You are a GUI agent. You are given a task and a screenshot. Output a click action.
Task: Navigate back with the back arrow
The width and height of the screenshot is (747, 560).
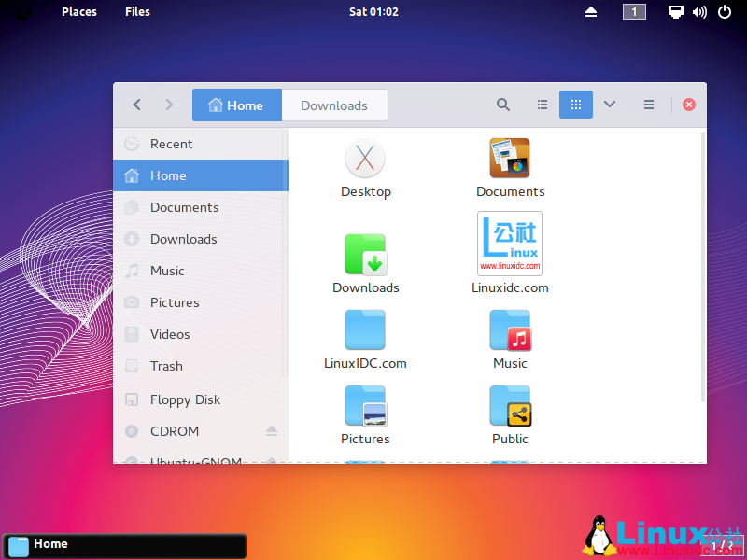pyautogui.click(x=136, y=105)
